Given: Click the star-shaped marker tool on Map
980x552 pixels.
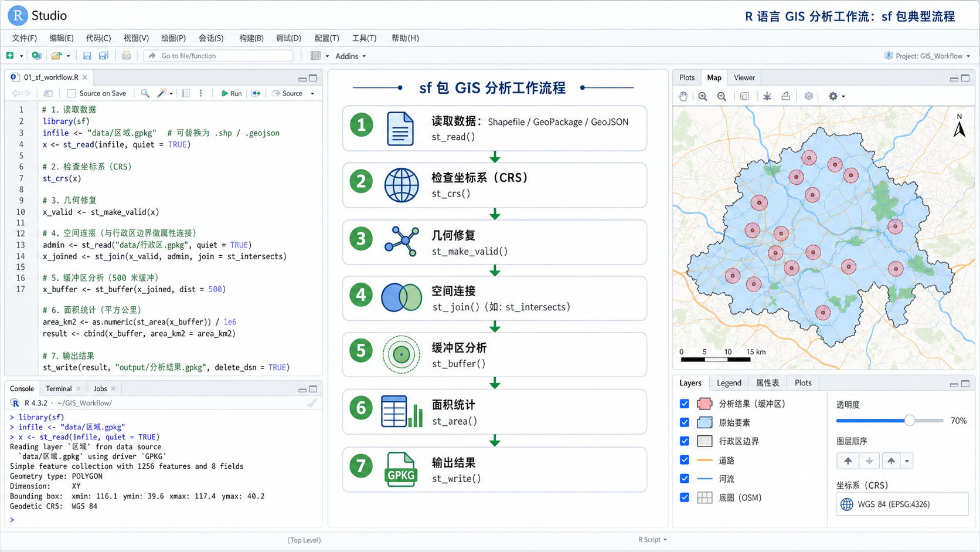Looking at the screenshot, I should [x=767, y=96].
